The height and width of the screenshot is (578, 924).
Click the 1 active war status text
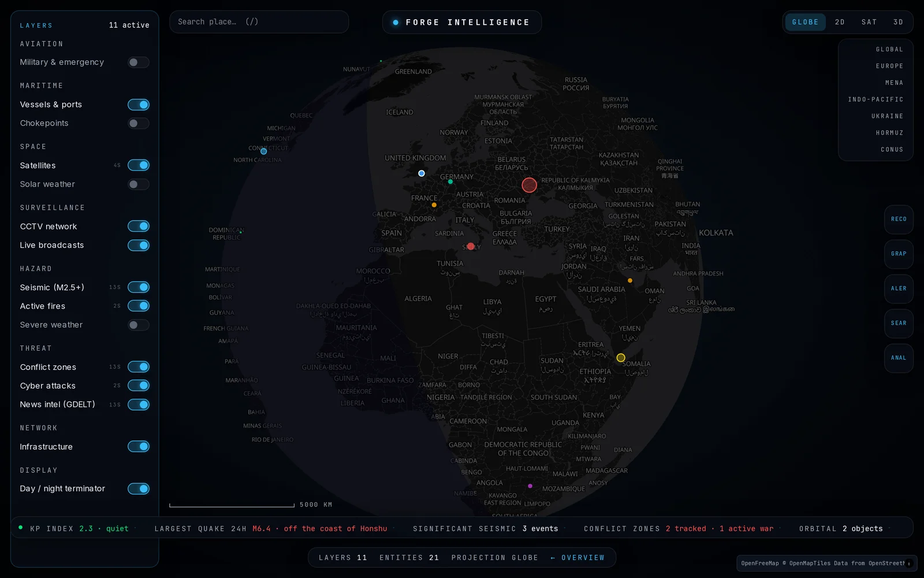pyautogui.click(x=746, y=529)
